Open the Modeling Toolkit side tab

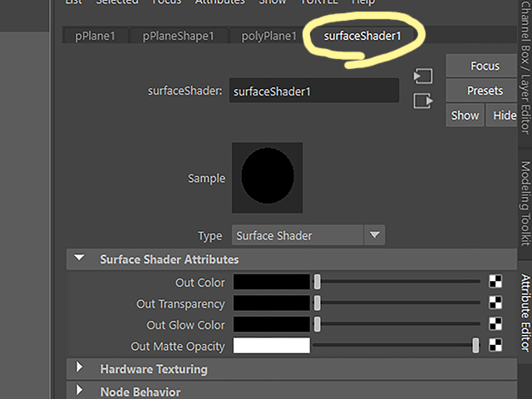[x=525, y=204]
